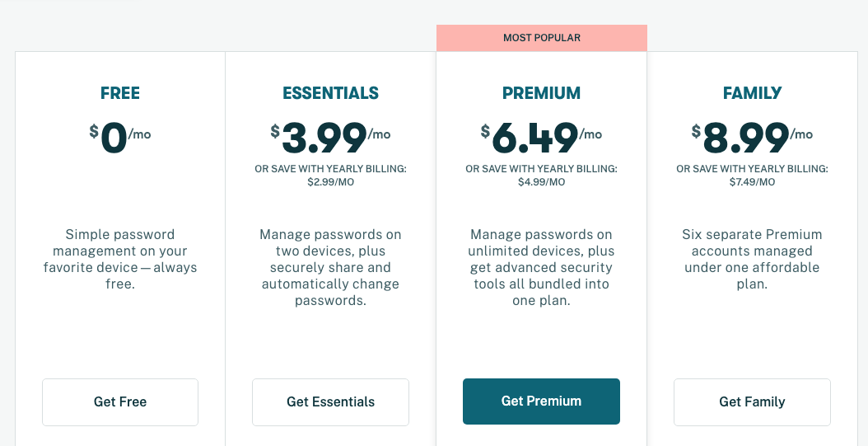Select the 'passwords on two devices' description
Viewport: 868px width, 446px height.
pyautogui.click(x=330, y=267)
